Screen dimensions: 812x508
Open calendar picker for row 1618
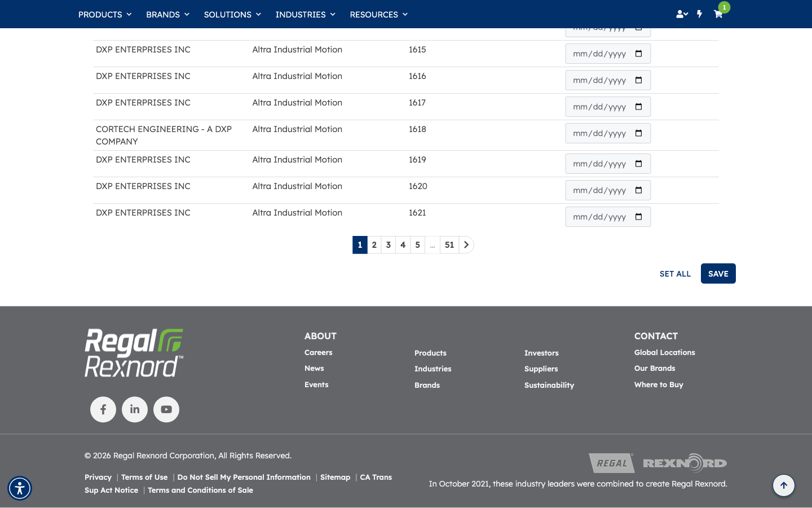639,133
